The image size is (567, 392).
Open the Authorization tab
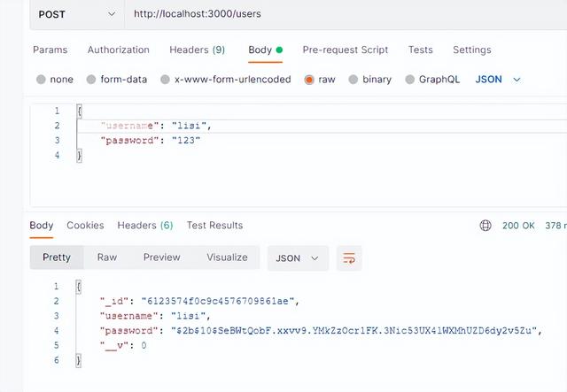tap(118, 50)
